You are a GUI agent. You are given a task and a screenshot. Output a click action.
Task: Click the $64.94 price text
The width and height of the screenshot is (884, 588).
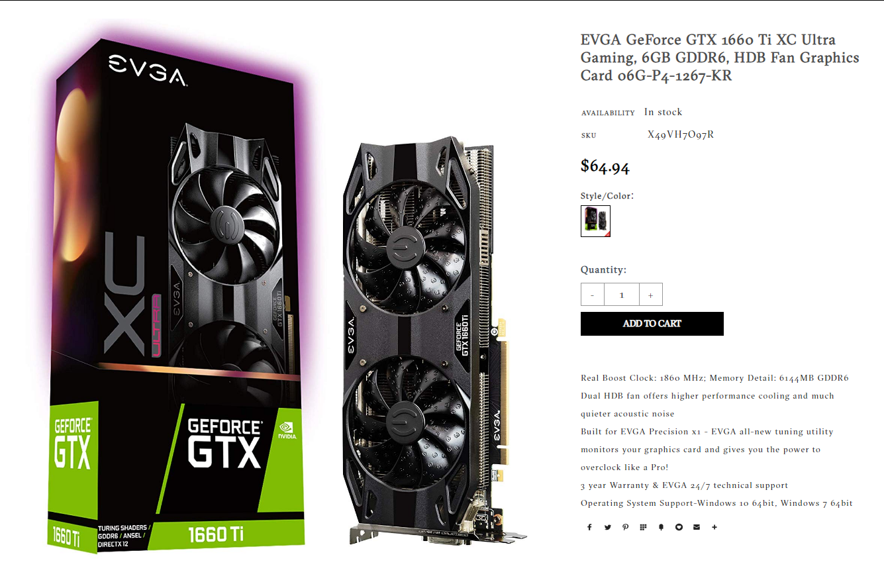(605, 166)
